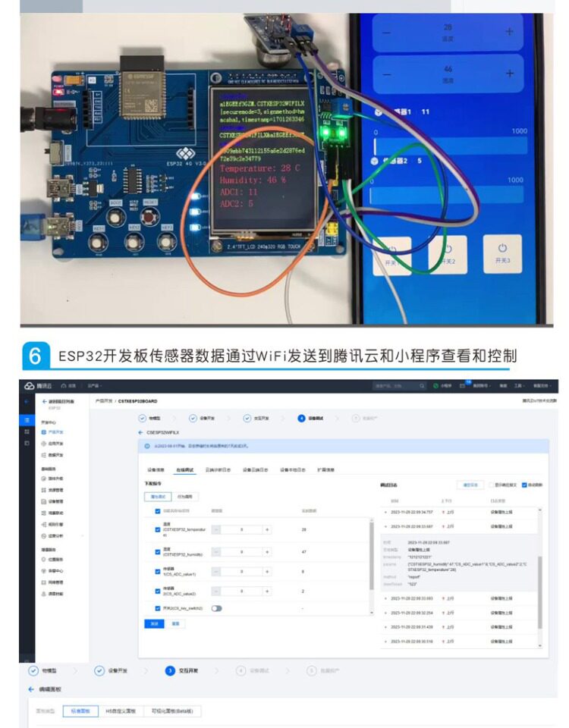Click the back arrow beside CSESP32WIFILX

pos(141,432)
